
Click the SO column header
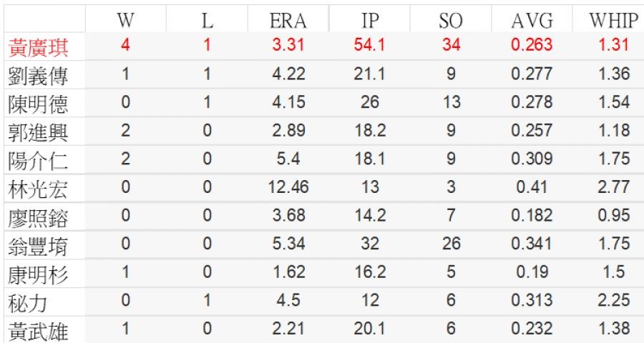pyautogui.click(x=451, y=21)
